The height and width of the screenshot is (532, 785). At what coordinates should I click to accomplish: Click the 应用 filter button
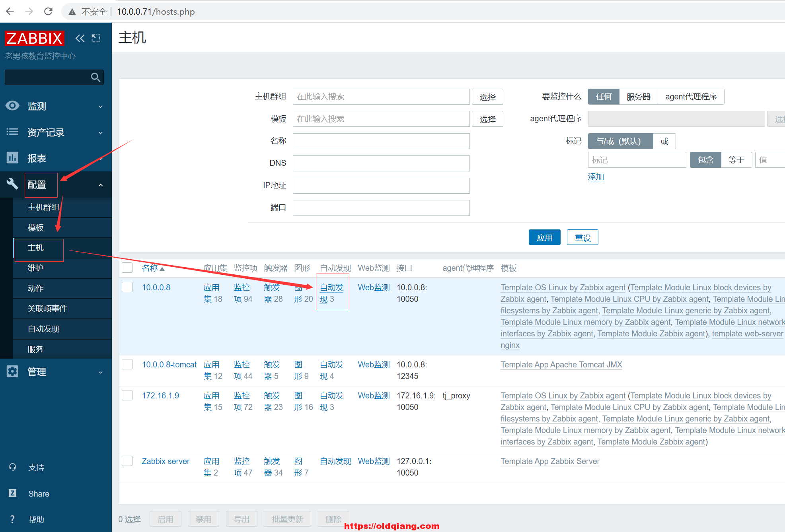pyautogui.click(x=544, y=237)
